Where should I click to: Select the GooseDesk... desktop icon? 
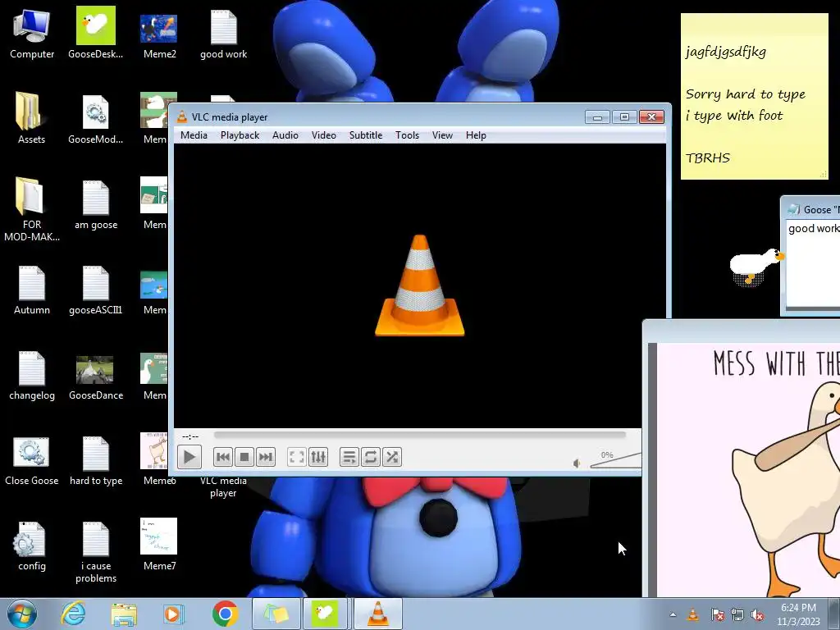95,33
